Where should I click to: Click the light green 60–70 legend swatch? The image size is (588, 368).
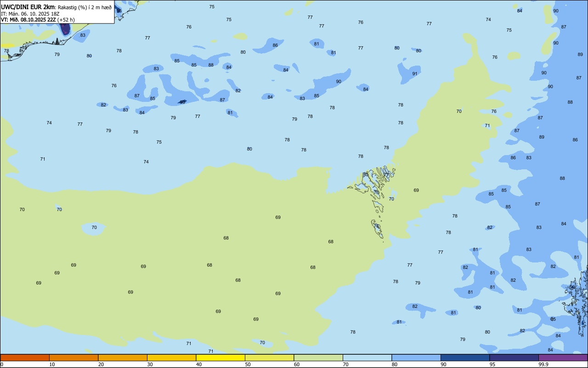point(318,357)
